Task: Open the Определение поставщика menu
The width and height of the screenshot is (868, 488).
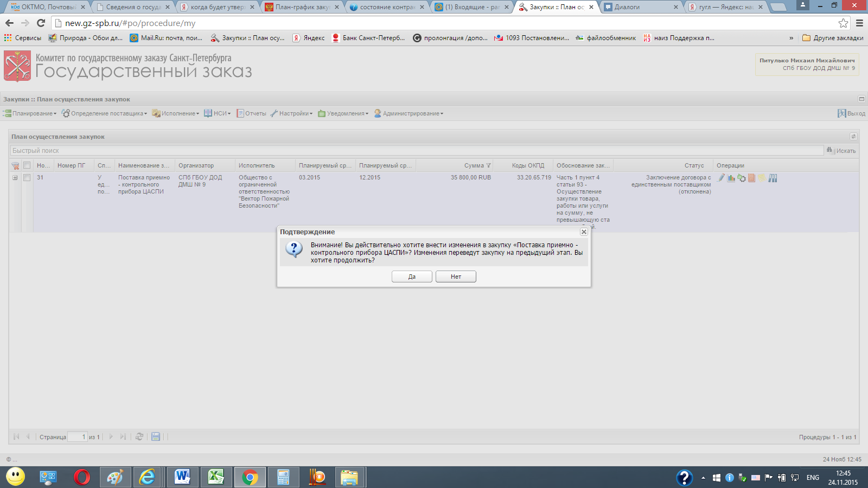Action: tap(104, 113)
